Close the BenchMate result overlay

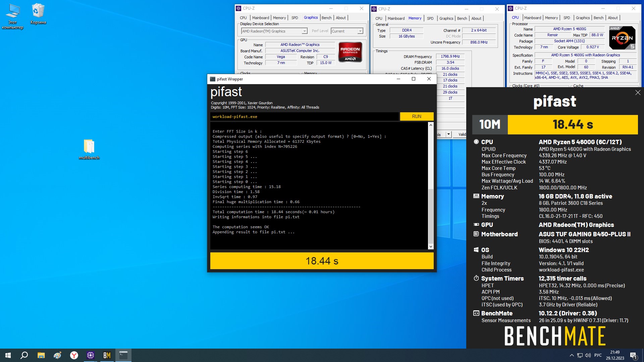(x=638, y=93)
